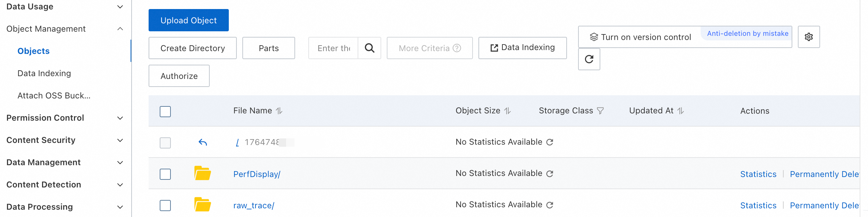Toggle the select-all checkbox in header
Image resolution: width=868 pixels, height=217 pixels.
[165, 112]
